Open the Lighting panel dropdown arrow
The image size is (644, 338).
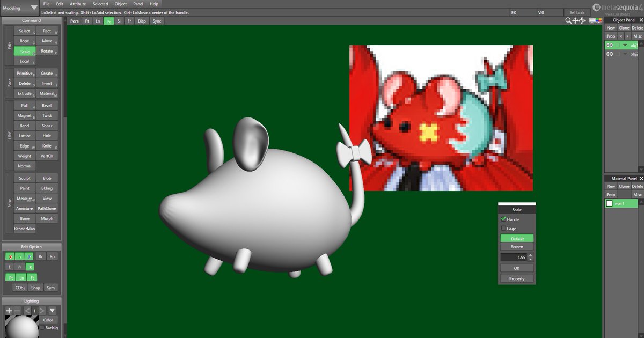[x=52, y=311]
